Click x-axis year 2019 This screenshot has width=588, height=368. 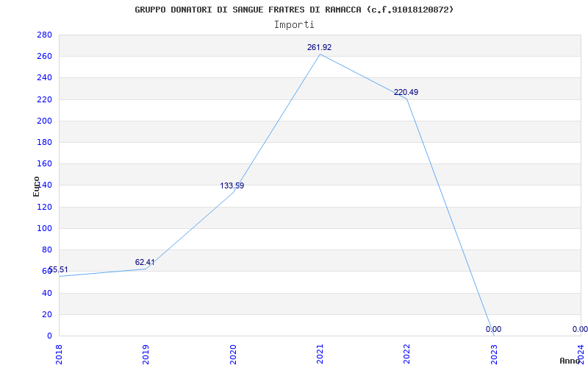tap(146, 355)
